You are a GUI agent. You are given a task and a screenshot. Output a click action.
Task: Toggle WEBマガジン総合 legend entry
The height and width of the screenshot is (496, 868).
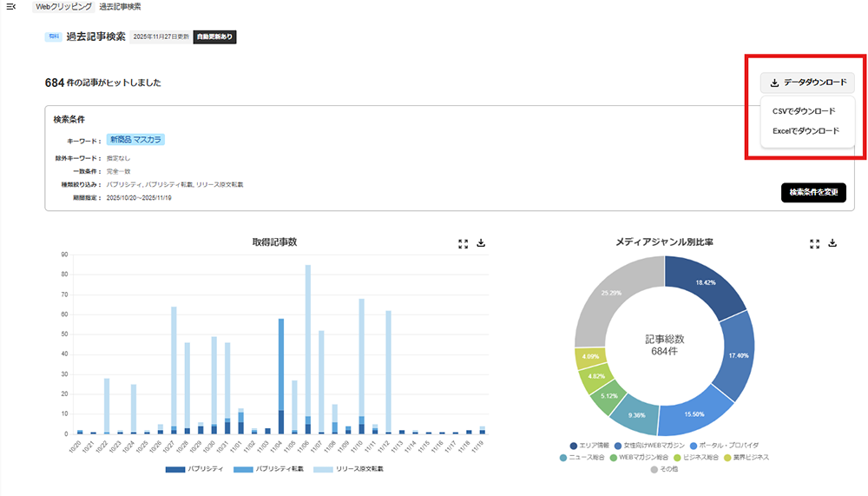(x=639, y=458)
